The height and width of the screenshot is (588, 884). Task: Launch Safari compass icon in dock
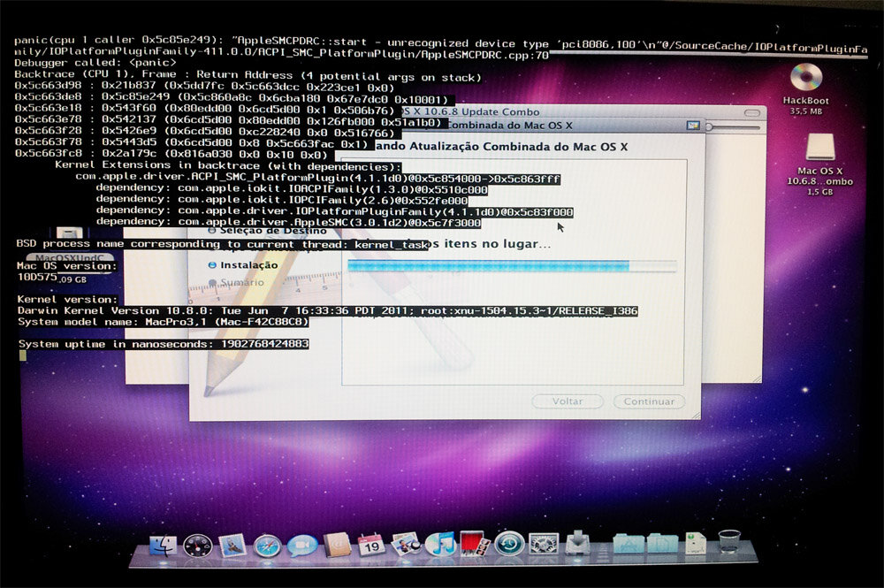coord(267,545)
